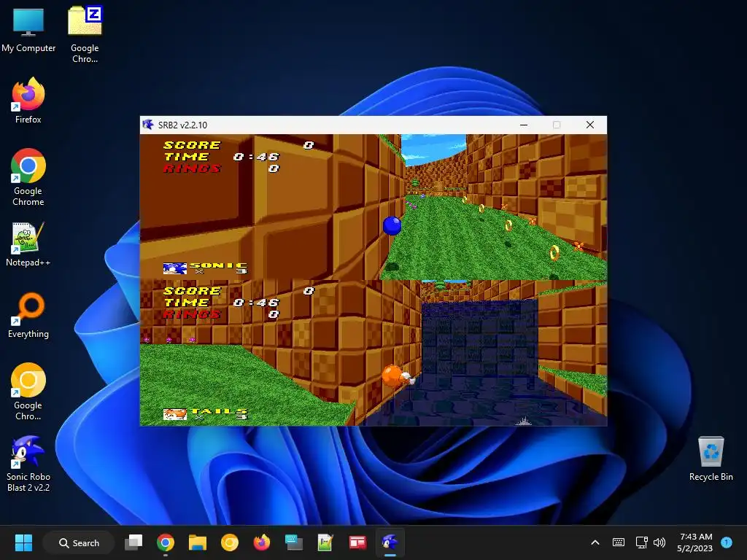Select the Recycle Bin icon

tap(711, 459)
